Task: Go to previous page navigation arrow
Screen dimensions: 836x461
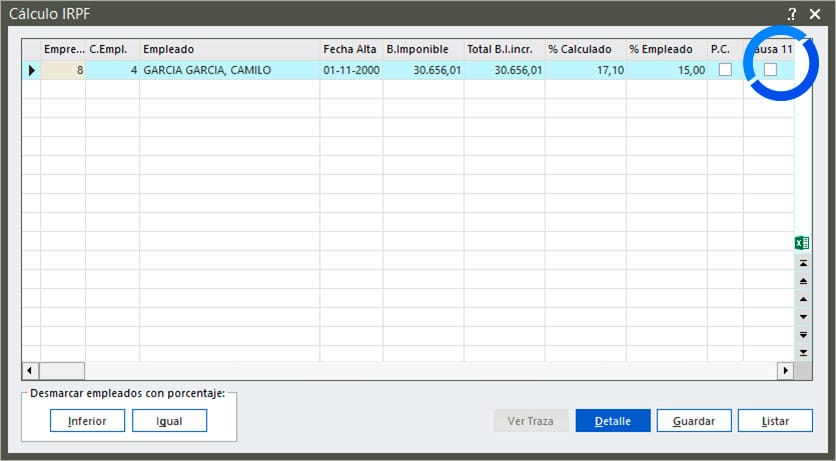Action: coord(803,281)
